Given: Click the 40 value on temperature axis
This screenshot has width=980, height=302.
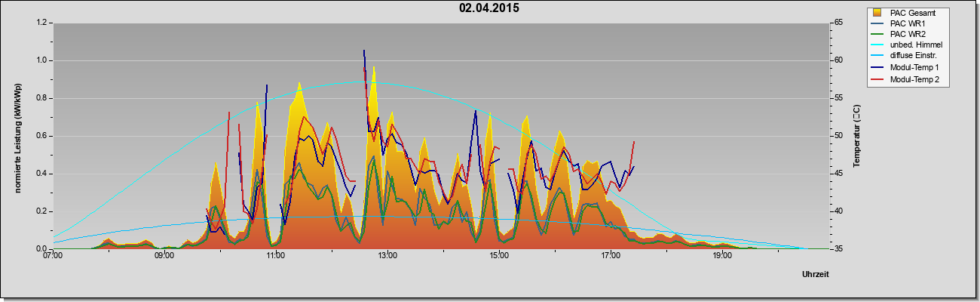Looking at the screenshot, I should (838, 211).
